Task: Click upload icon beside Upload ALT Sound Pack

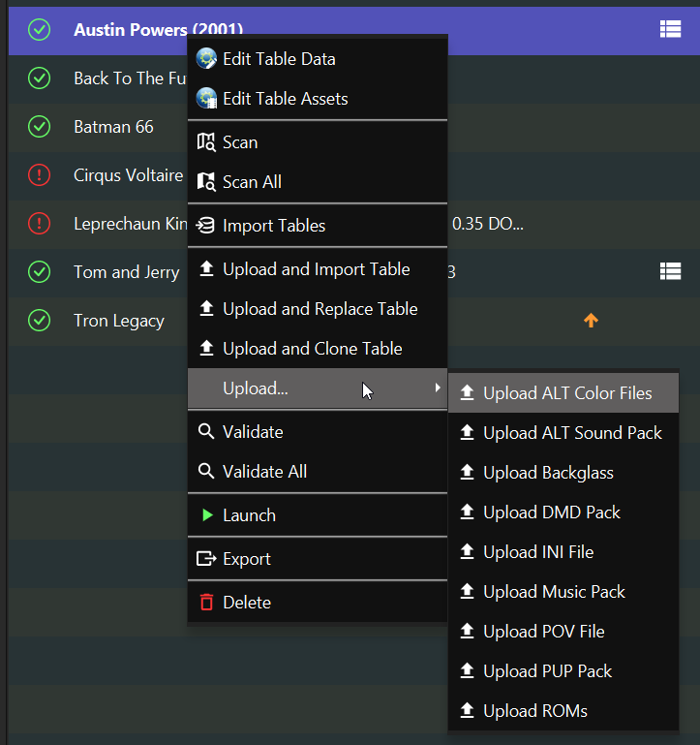Action: tap(468, 432)
